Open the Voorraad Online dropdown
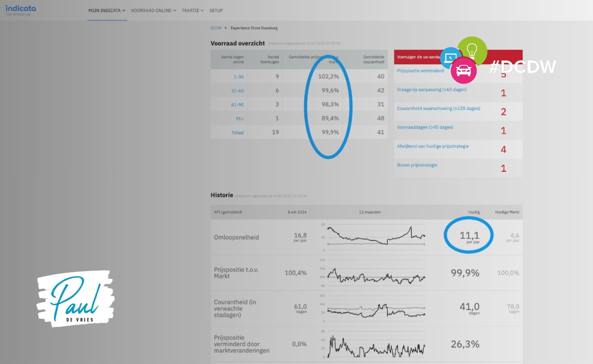Viewport: 593px width, 364px height. pos(153,10)
